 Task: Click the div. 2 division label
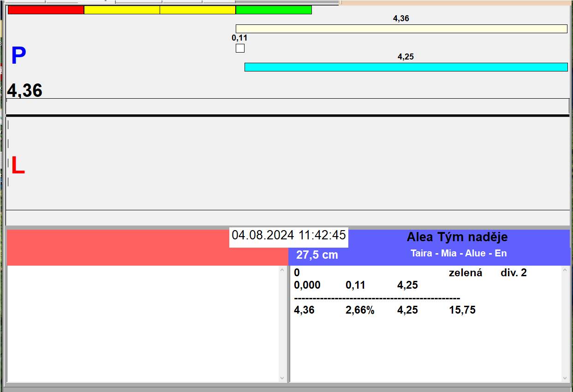(x=513, y=273)
